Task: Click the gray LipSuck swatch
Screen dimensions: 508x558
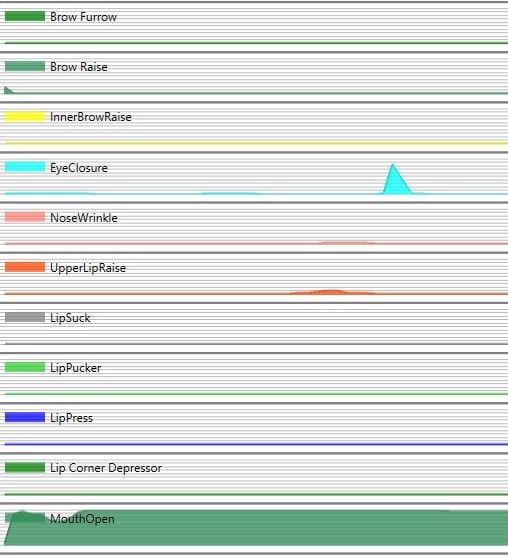Action: coord(25,317)
